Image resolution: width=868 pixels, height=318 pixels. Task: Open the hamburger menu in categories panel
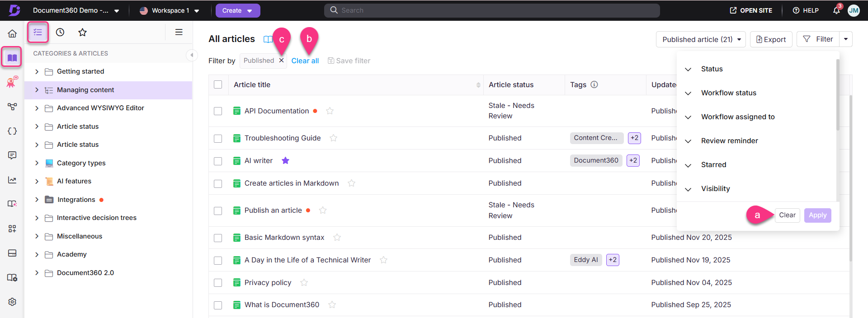179,32
